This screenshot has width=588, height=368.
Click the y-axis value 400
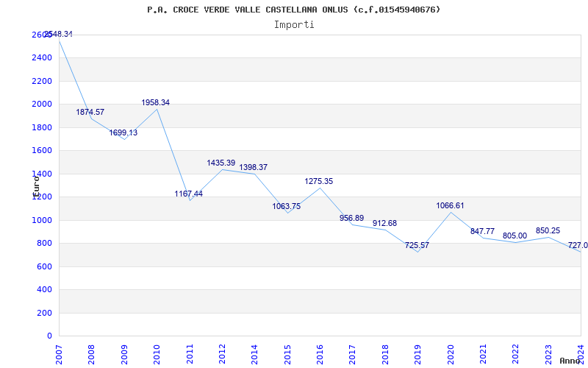tap(45, 289)
